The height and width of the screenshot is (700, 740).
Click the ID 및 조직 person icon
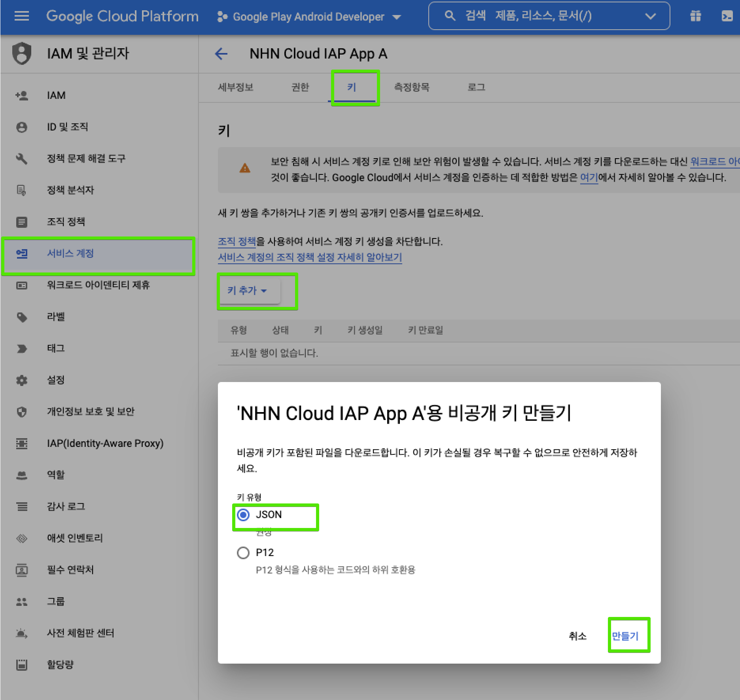[x=22, y=127]
